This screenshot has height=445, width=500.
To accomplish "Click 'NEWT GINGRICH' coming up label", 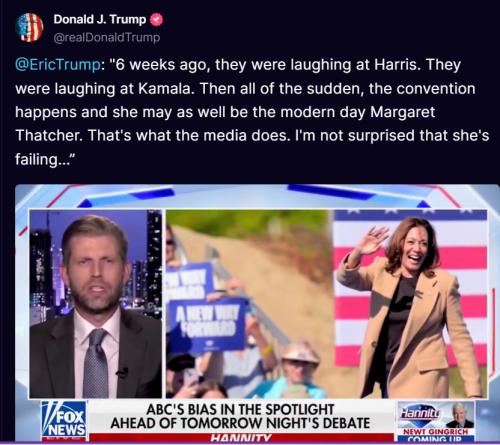I will 436,431.
